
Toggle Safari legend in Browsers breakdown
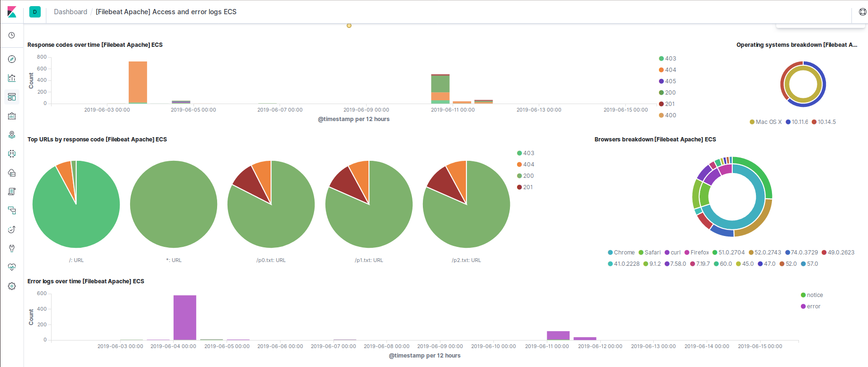[x=649, y=253]
